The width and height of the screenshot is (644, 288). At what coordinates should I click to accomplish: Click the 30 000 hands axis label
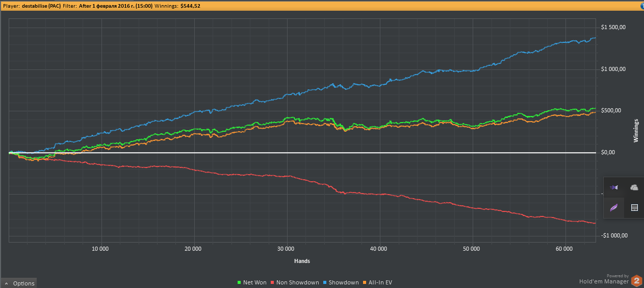(x=286, y=249)
